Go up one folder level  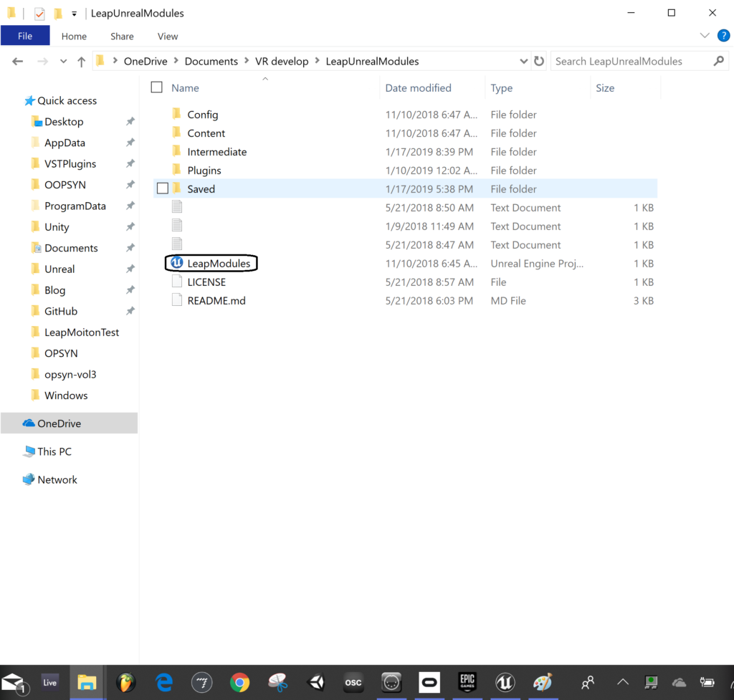coord(81,62)
